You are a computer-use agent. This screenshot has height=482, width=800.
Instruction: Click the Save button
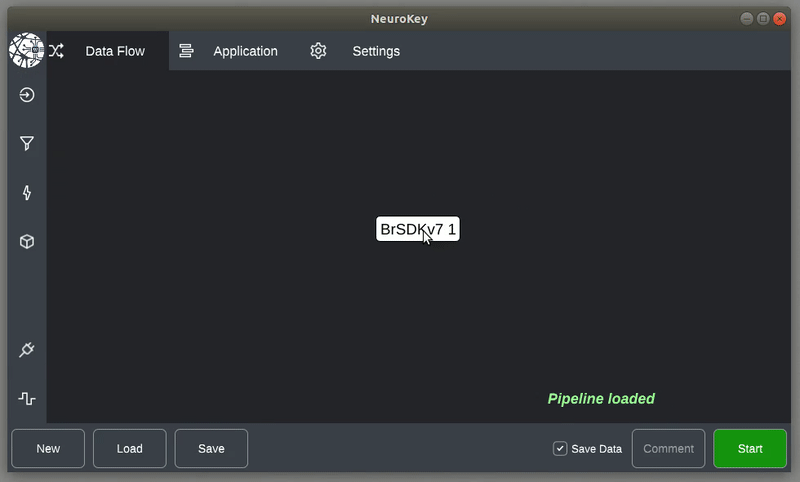(211, 449)
